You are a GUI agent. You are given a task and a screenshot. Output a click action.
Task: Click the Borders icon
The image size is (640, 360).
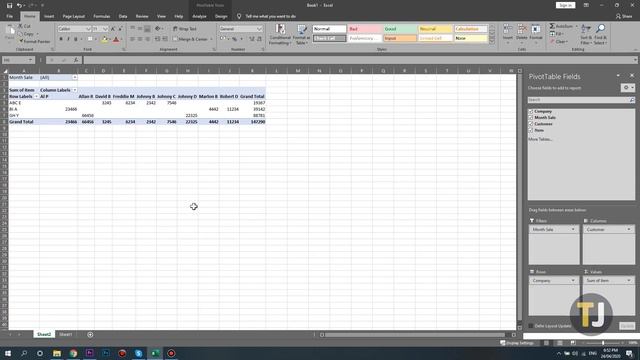pos(90,39)
